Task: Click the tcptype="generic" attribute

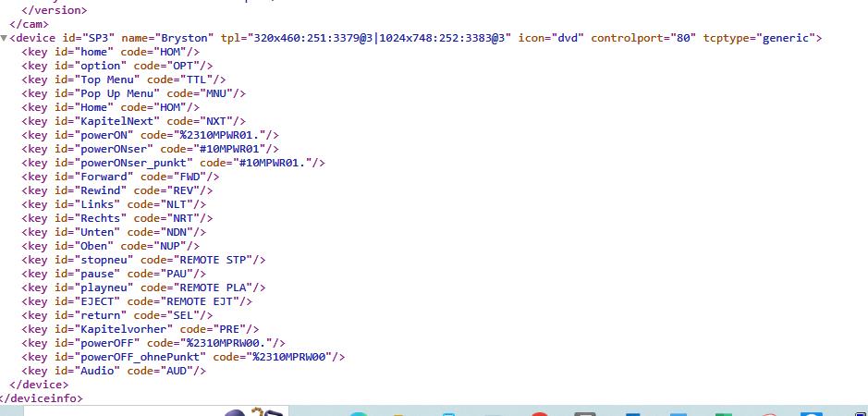Action: point(760,38)
